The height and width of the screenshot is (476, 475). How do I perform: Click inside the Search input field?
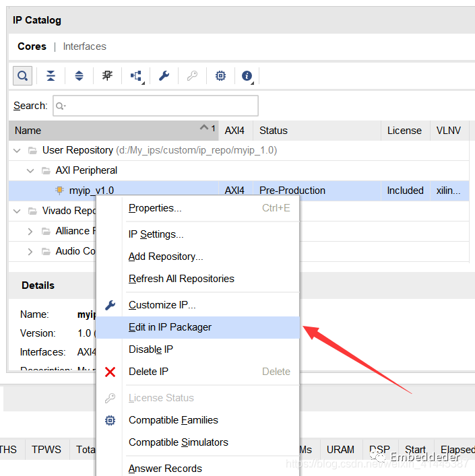pos(158,106)
